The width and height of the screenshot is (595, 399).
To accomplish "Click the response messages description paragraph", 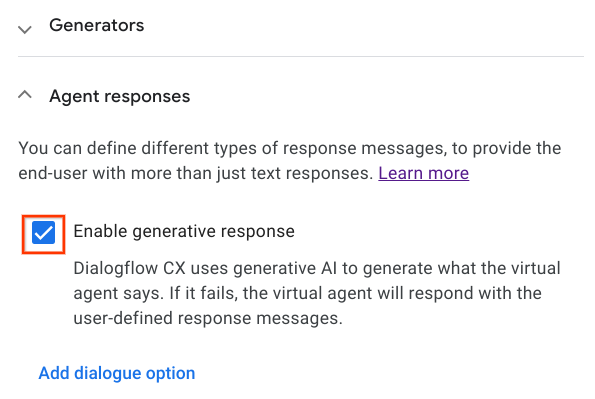I will point(290,161).
